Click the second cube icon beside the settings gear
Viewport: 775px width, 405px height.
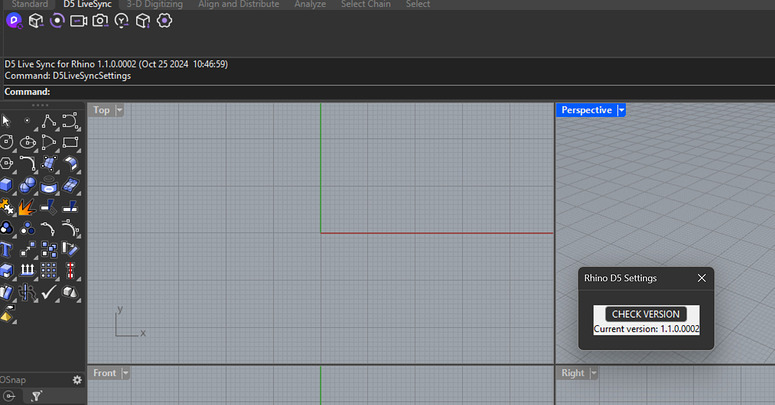[x=143, y=21]
